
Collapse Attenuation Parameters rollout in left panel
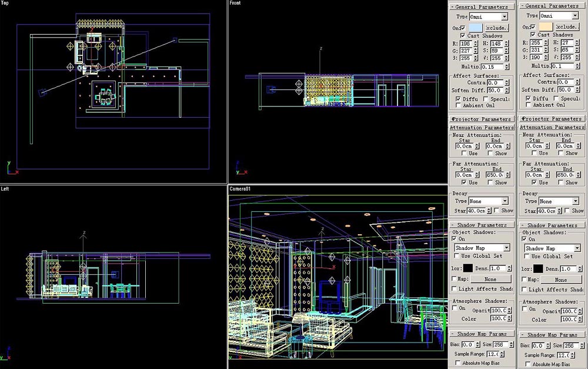tap(482, 127)
